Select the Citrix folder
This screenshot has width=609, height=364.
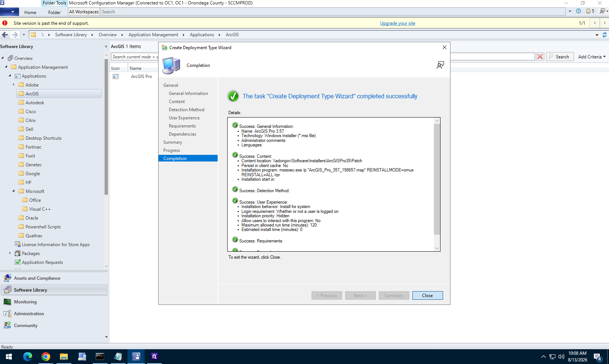[30, 120]
